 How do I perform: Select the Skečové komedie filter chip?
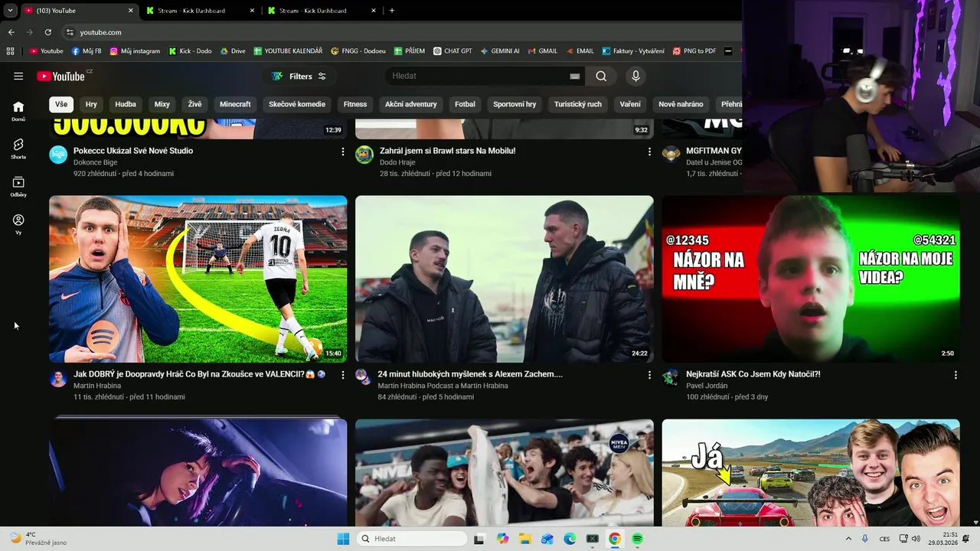297,104
